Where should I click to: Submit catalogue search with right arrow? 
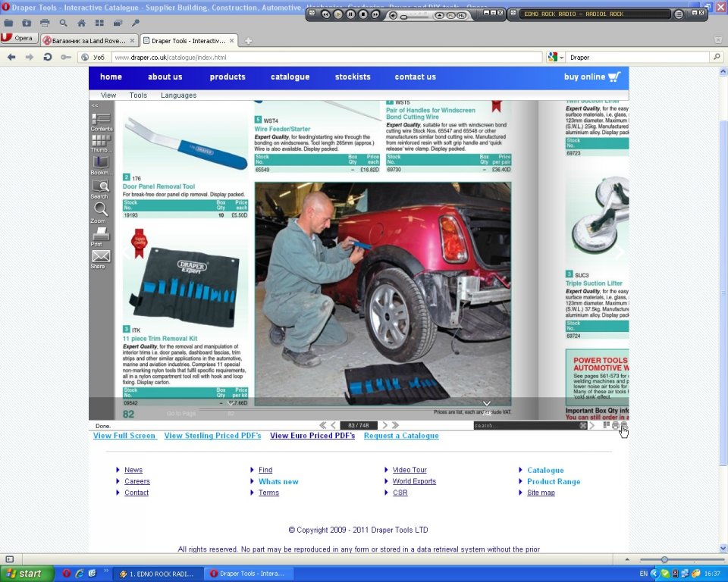[592, 426]
